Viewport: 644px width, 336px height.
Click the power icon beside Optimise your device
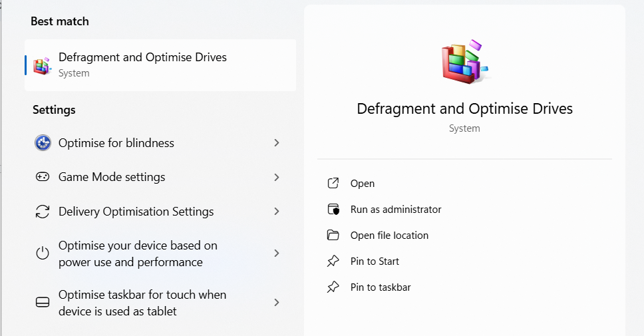pyautogui.click(x=43, y=253)
